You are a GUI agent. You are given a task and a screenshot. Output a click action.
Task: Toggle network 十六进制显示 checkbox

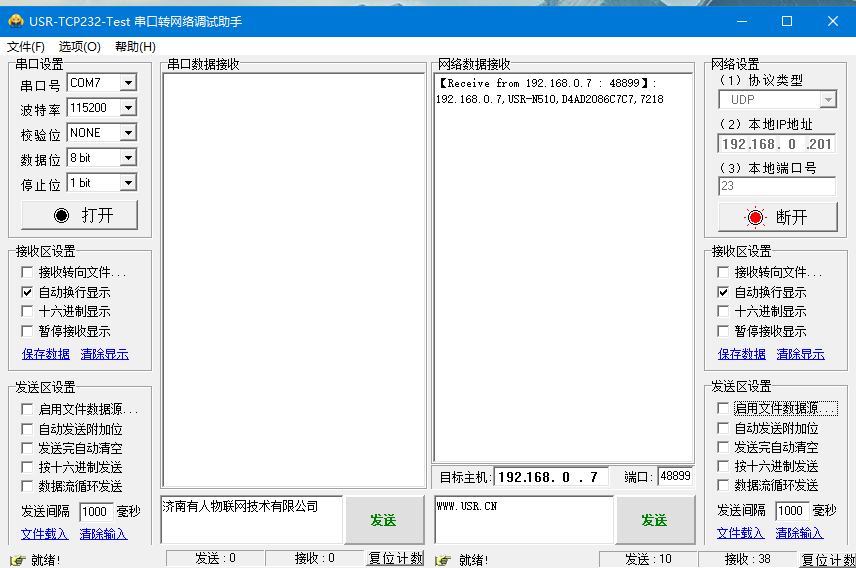pos(723,311)
